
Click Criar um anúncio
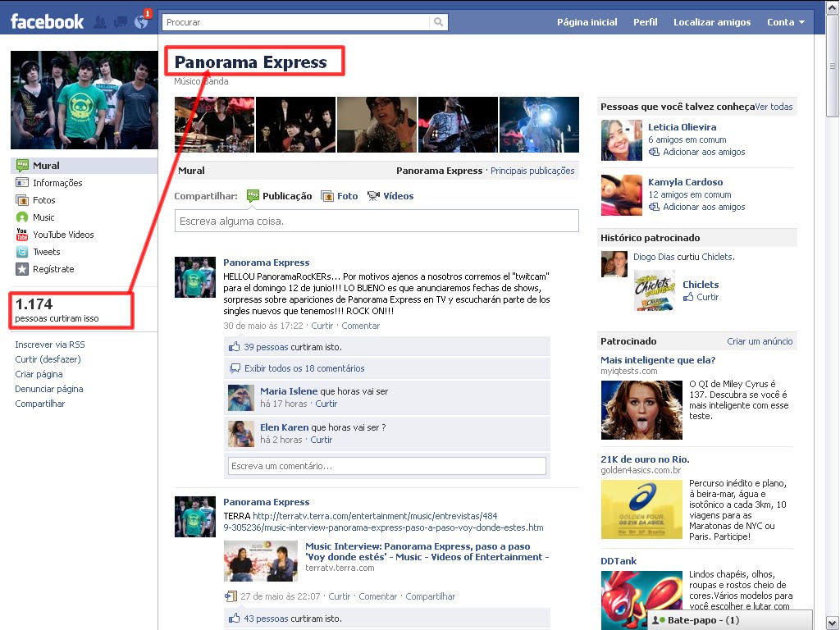click(760, 341)
